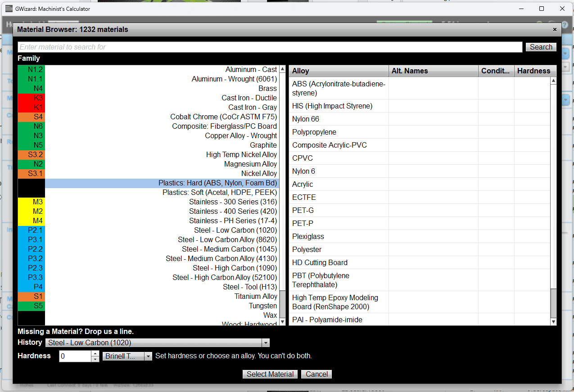Screen dimensions: 574x392
Task: Click the Condit... column header
Action: [496, 71]
